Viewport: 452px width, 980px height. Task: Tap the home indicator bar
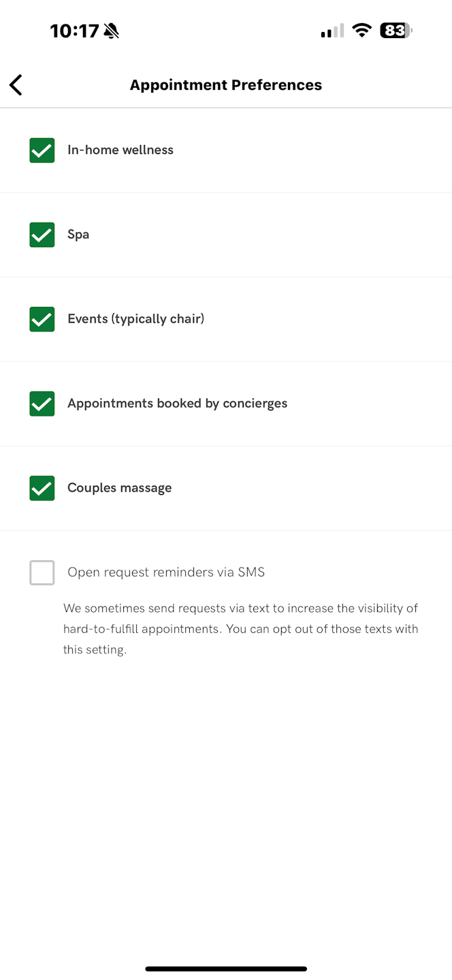226,968
